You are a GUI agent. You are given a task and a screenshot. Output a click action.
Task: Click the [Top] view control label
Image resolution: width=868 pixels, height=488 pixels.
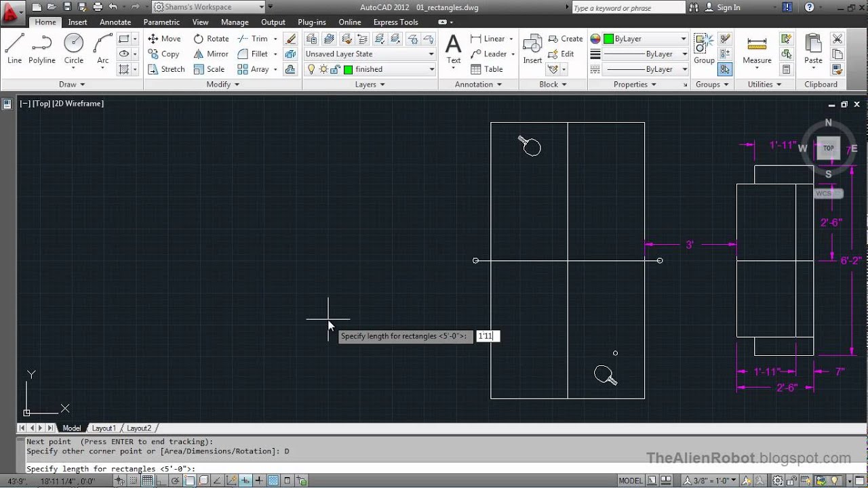[x=41, y=104]
